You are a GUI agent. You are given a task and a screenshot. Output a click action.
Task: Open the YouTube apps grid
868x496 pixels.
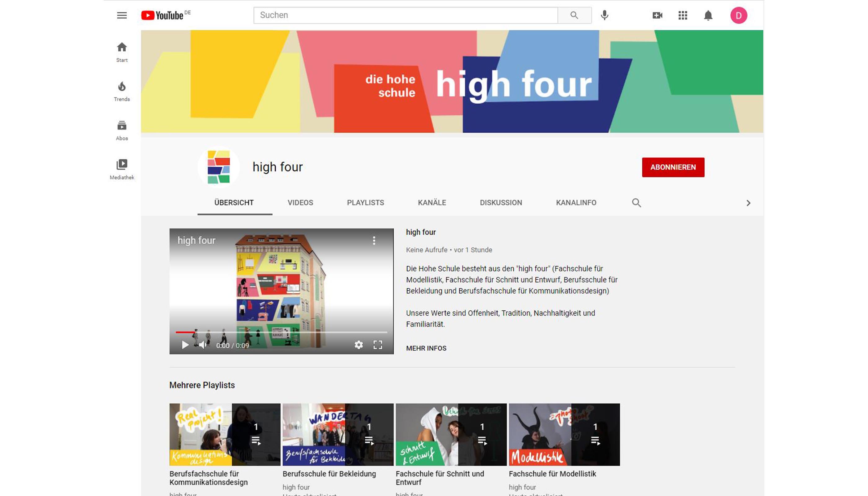(683, 15)
